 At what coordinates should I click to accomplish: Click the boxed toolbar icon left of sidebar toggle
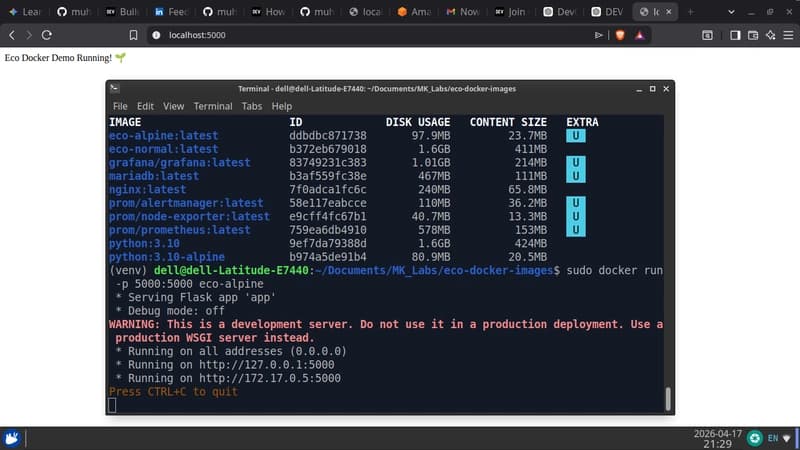click(x=707, y=35)
